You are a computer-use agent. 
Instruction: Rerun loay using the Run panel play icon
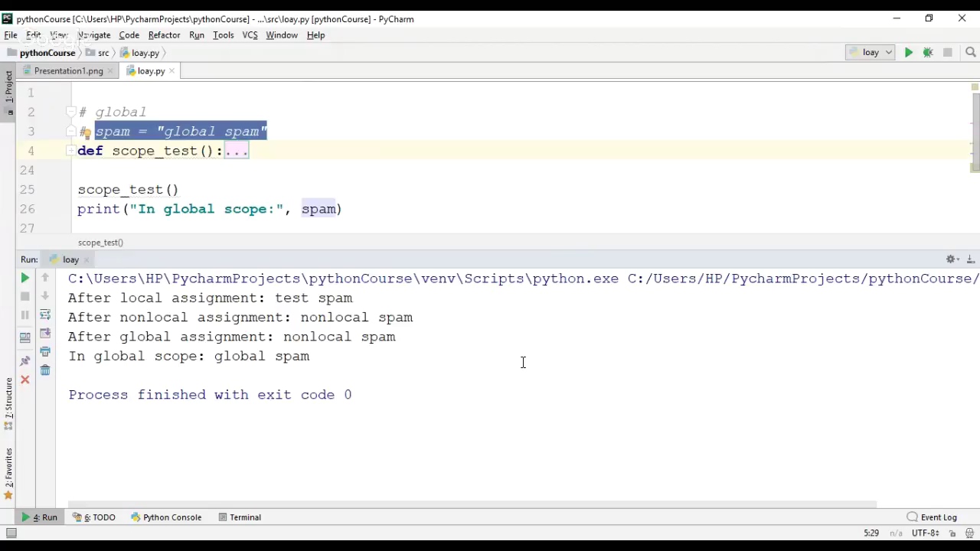click(24, 279)
